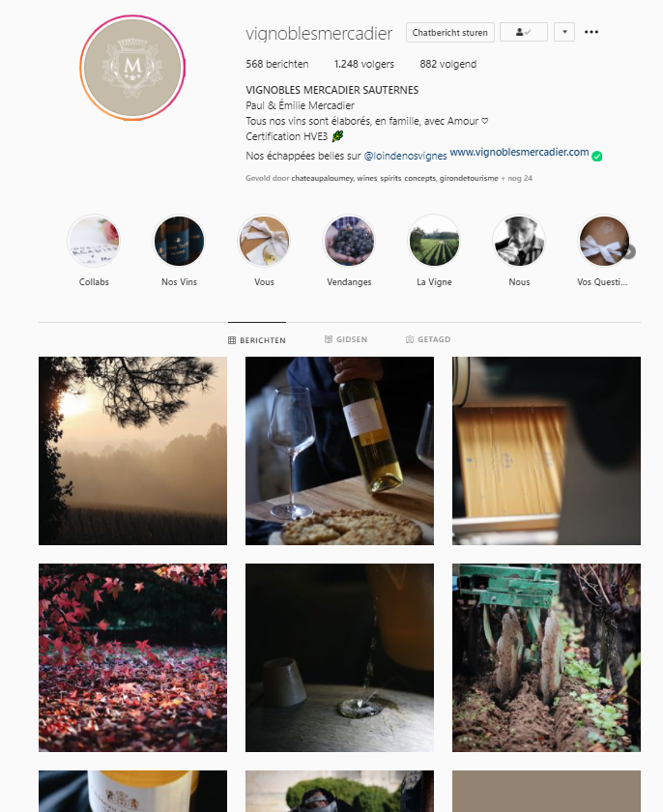
Task: Click the Chatbericht sturen button
Action: pos(449,32)
